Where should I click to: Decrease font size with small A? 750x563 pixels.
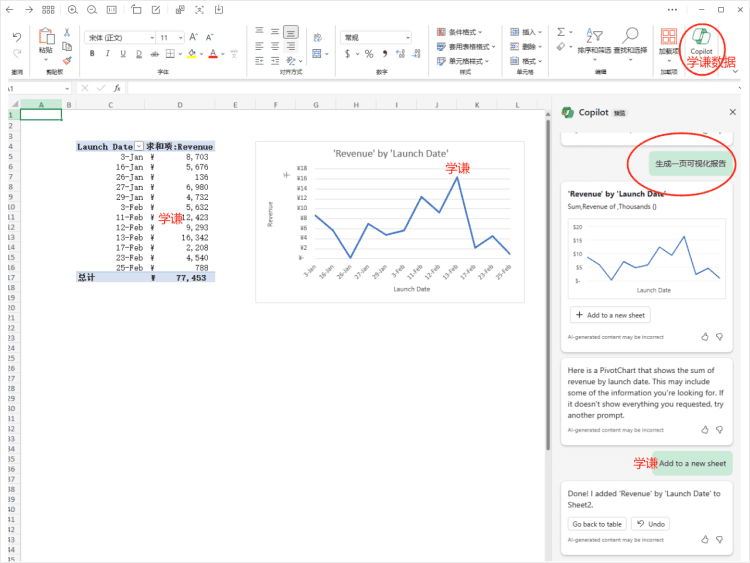tap(209, 37)
